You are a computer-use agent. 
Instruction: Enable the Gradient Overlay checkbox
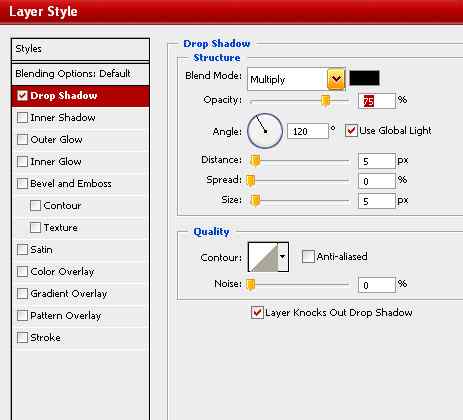(22, 294)
